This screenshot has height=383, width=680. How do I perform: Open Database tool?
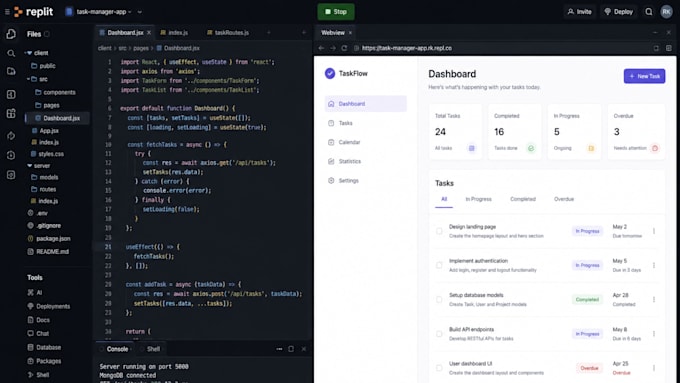[x=44, y=347]
